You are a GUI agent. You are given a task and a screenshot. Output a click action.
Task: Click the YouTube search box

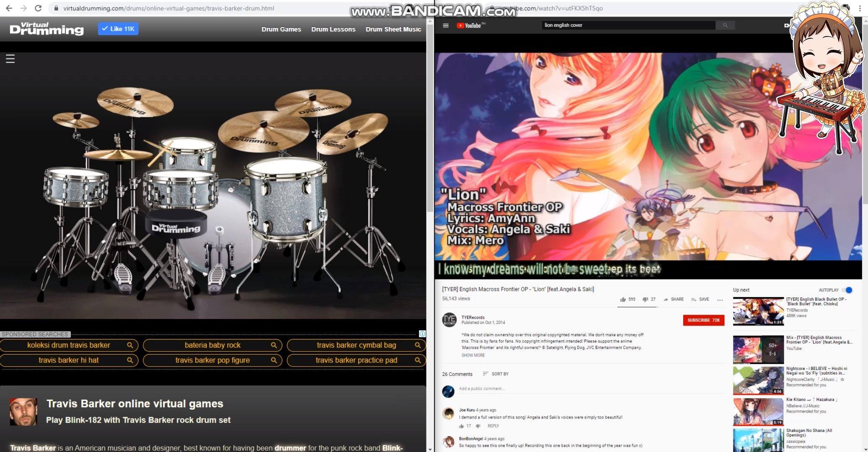(628, 25)
